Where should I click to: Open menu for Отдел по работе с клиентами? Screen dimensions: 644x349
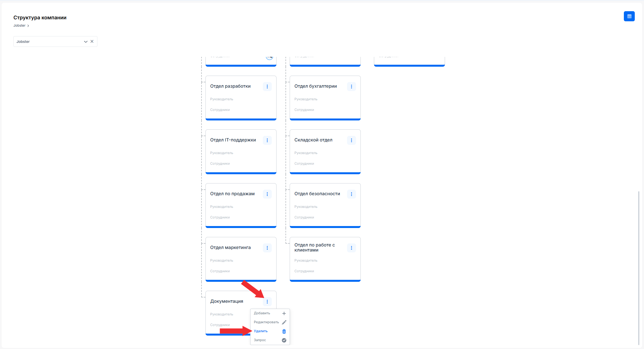pyautogui.click(x=351, y=248)
